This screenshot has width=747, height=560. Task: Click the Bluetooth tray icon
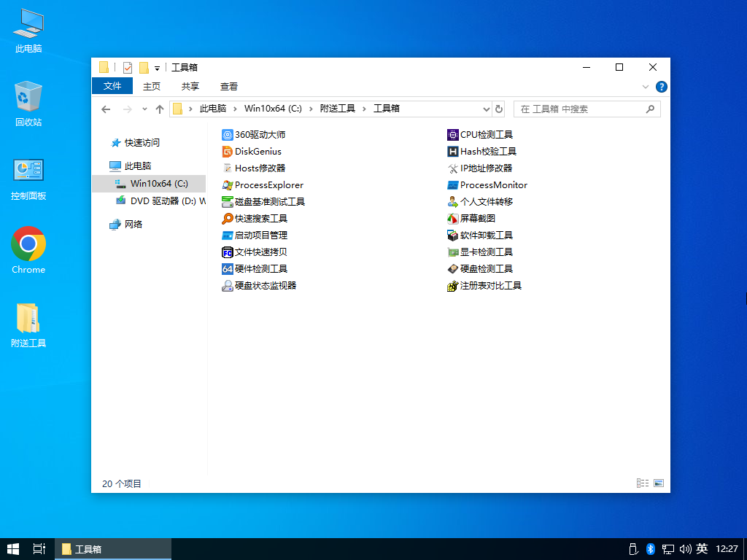point(650,549)
